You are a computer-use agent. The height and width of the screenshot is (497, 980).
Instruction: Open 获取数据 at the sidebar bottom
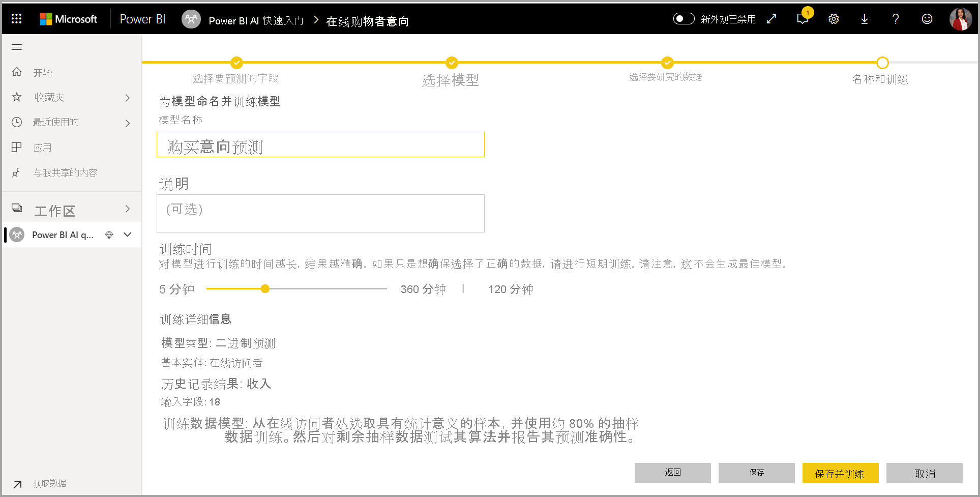point(49,483)
